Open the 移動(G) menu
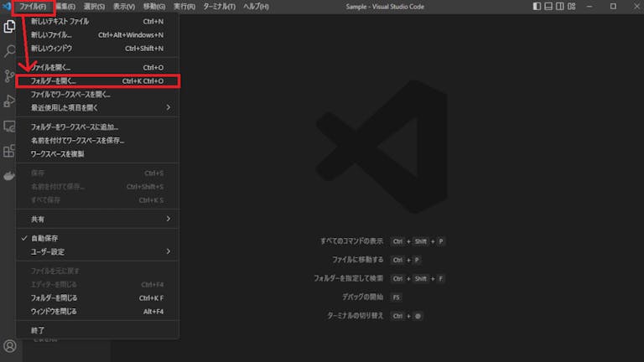The width and height of the screenshot is (644, 362). pos(154,7)
